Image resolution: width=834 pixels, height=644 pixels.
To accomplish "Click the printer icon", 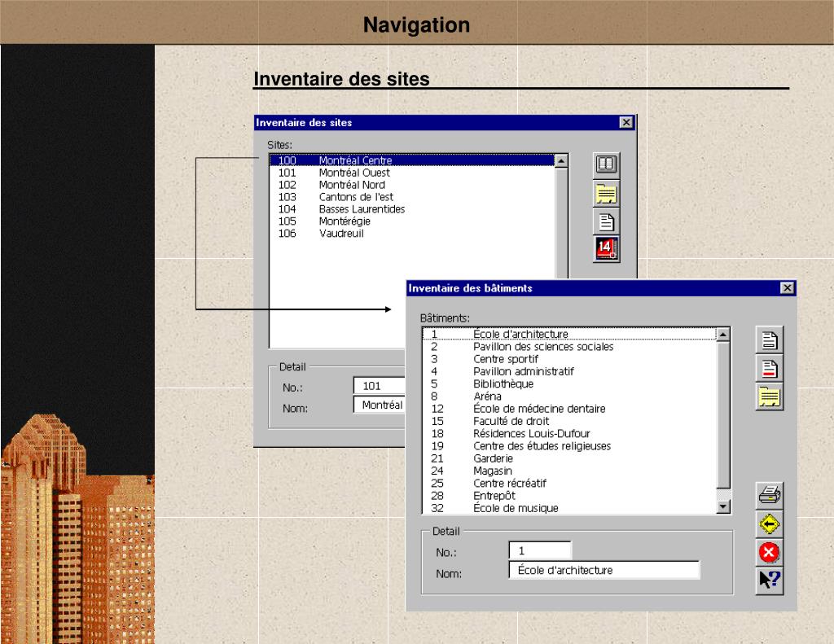I will (x=769, y=496).
